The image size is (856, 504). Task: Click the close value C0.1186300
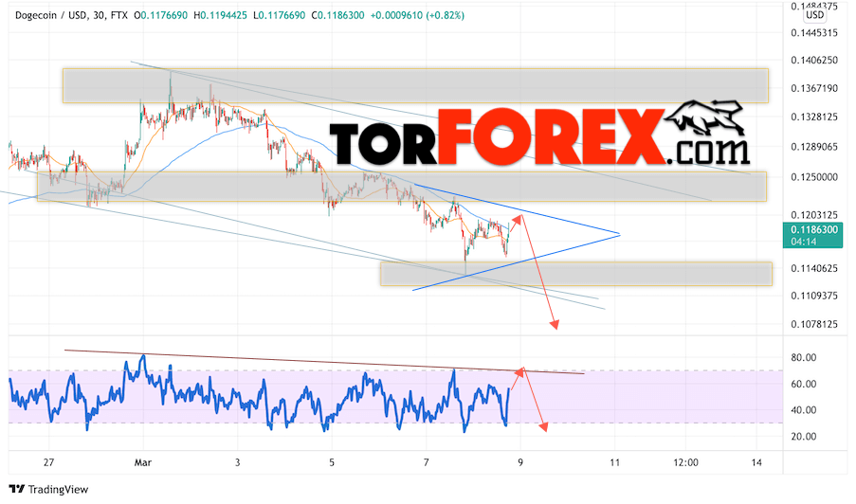coord(337,16)
